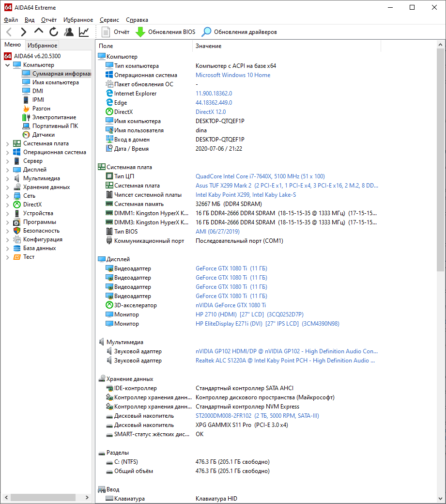Expand the Сервер tree node
This screenshot has height=504, width=446.
point(7,161)
